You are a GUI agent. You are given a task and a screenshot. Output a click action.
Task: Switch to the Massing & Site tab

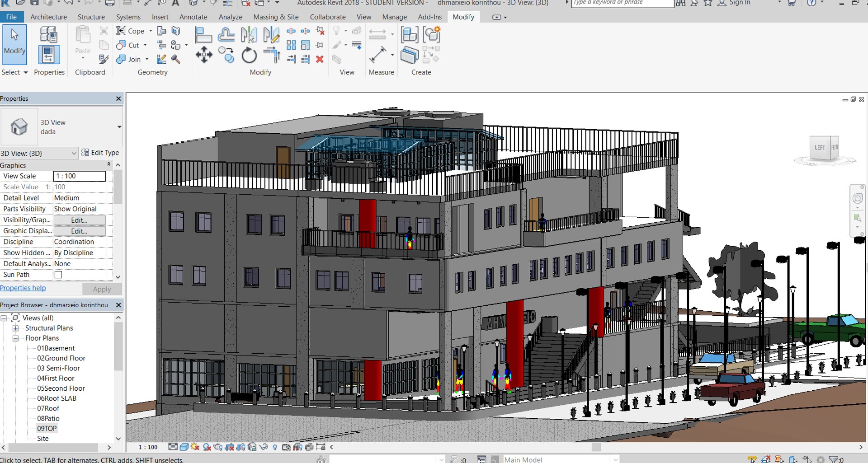pyautogui.click(x=276, y=17)
